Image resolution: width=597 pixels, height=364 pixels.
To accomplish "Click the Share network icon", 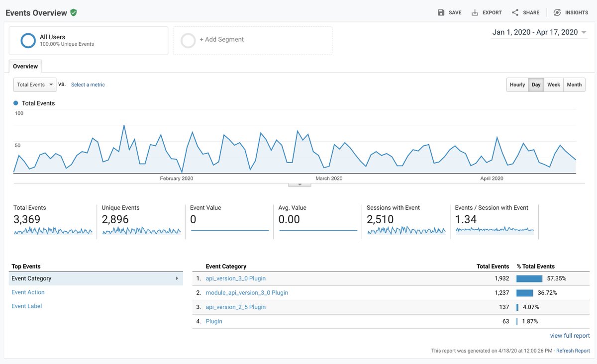I will (x=515, y=12).
